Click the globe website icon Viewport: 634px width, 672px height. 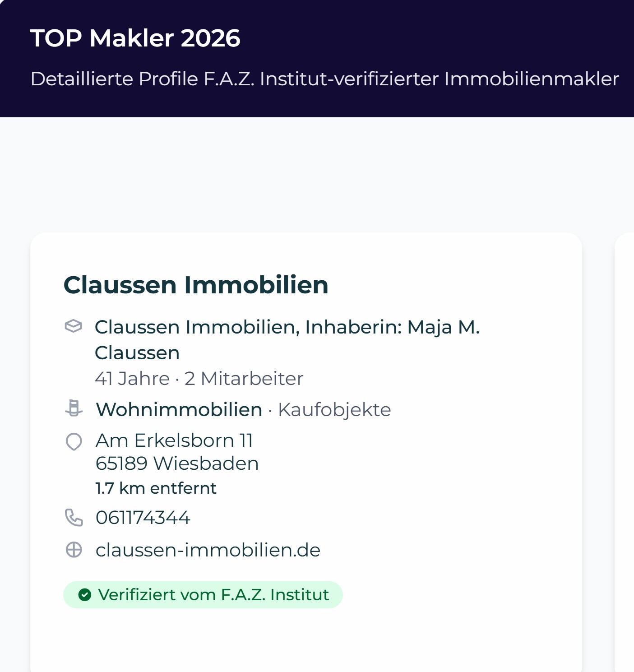[74, 550]
